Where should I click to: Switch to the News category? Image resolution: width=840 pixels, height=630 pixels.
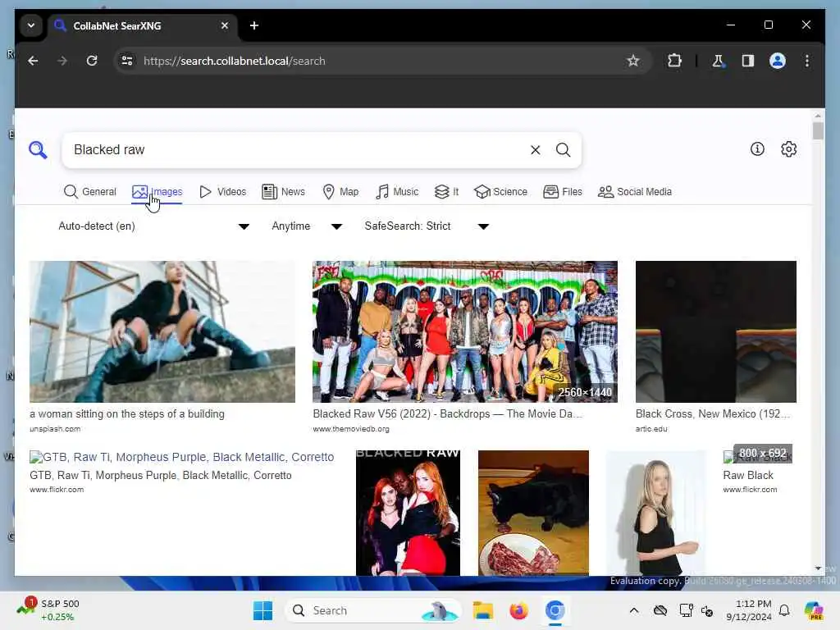(x=283, y=192)
